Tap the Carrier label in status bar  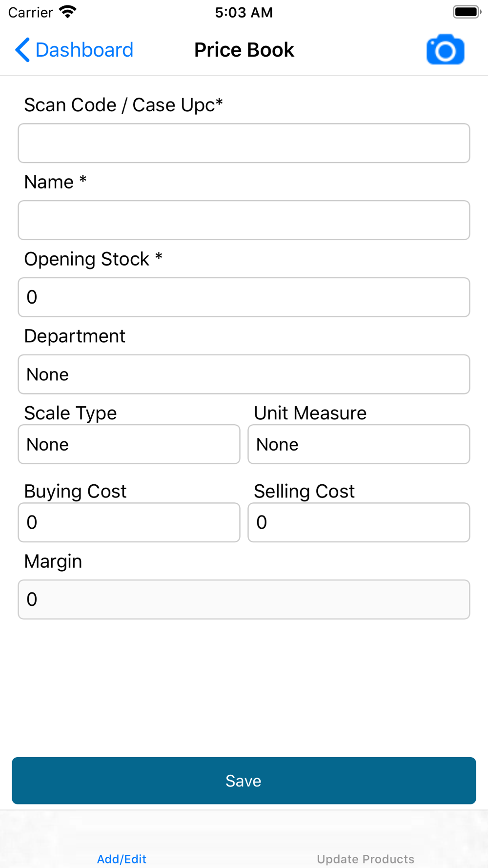[30, 12]
